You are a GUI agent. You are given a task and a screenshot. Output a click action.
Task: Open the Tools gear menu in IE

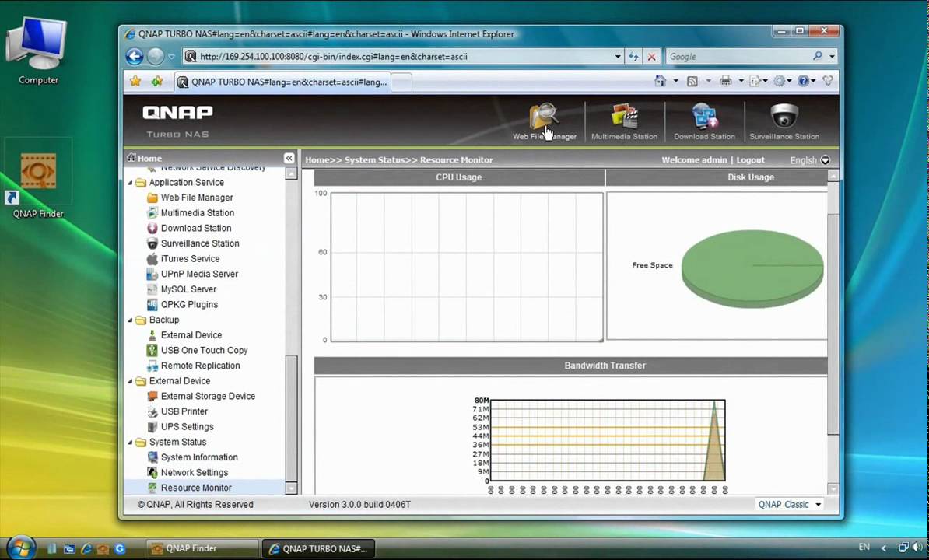tap(782, 81)
